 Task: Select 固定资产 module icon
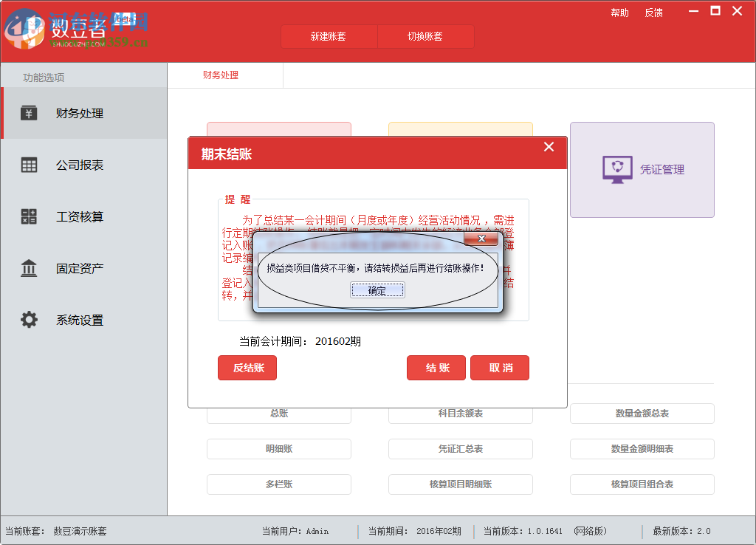click(28, 268)
